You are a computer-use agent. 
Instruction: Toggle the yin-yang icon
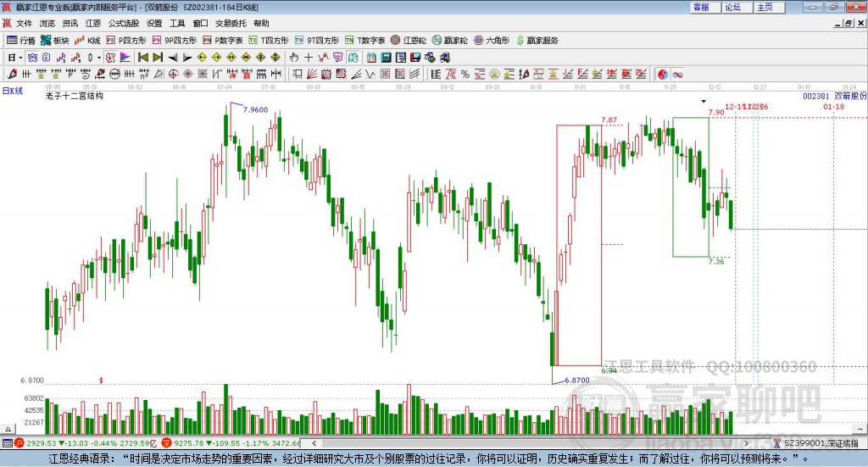(x=663, y=74)
